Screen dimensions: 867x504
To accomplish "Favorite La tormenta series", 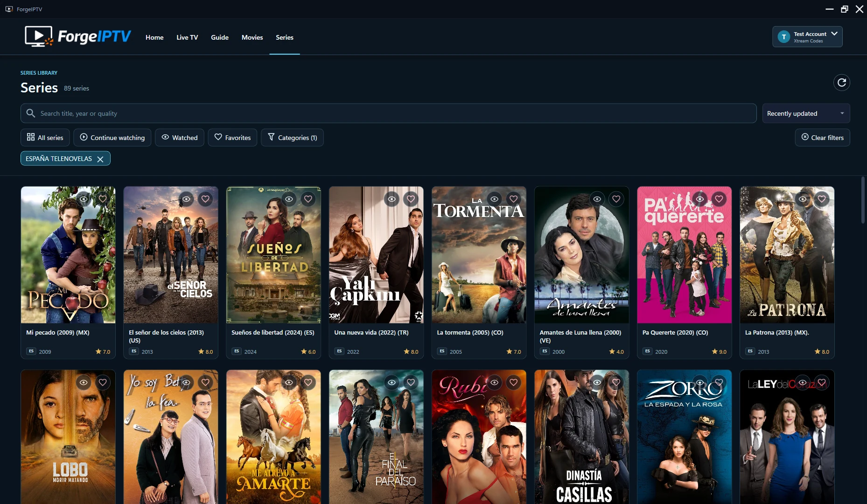I will click(x=513, y=199).
